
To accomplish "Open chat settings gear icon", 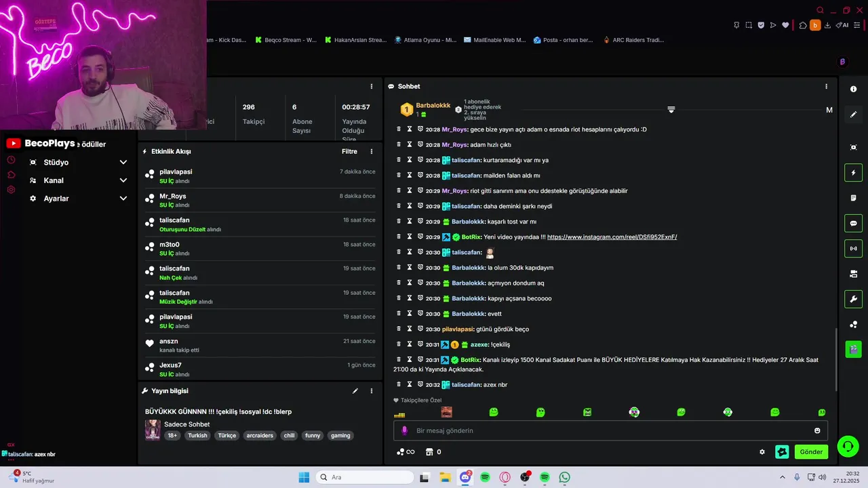I will [x=762, y=452].
